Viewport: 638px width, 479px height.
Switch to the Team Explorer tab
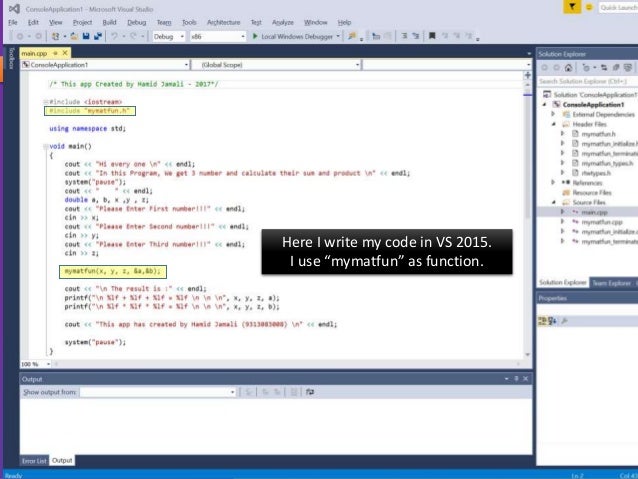pos(614,282)
